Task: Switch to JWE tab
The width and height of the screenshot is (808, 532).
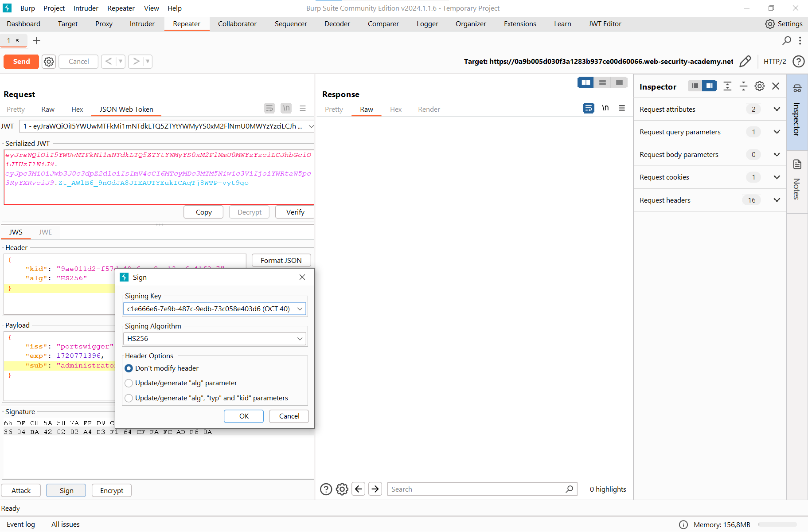Action: coord(45,232)
